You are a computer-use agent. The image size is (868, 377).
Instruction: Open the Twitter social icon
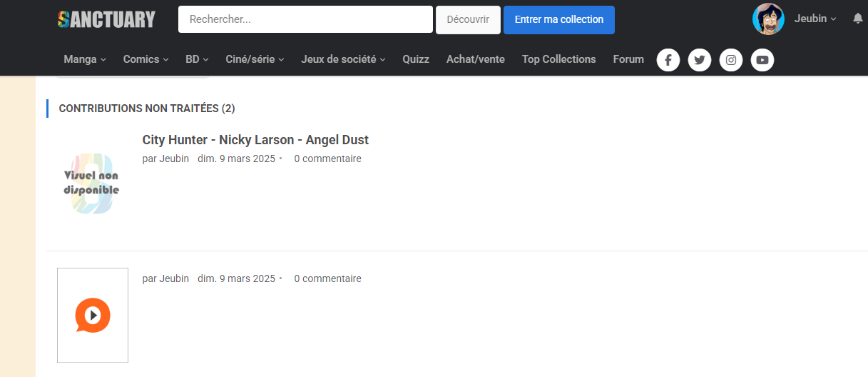point(699,60)
